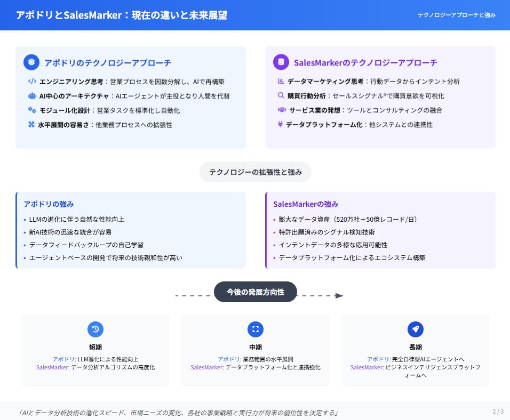Click the text SalesMarker: ビジネスインテリジェンスプラットフォームへ
The height and width of the screenshot is (420, 510).
point(416,371)
